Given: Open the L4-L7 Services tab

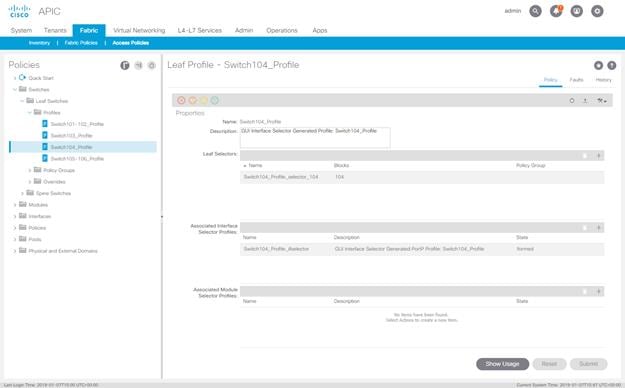Looking at the screenshot, I should pos(200,30).
